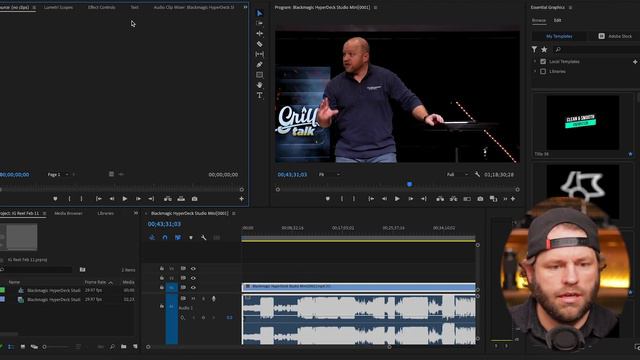Step forward one frame in Program monitor

pyautogui.click(x=411, y=199)
